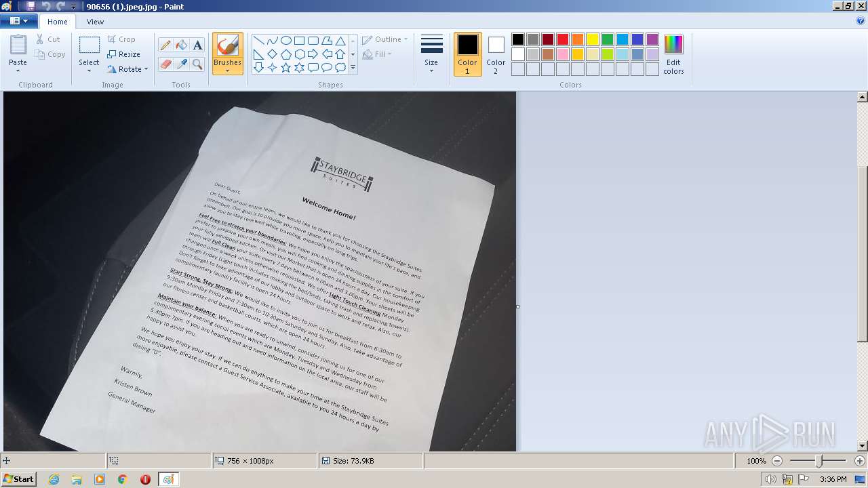Open the line Size dropdown
Viewport: 868px width, 488px height.
(x=431, y=54)
